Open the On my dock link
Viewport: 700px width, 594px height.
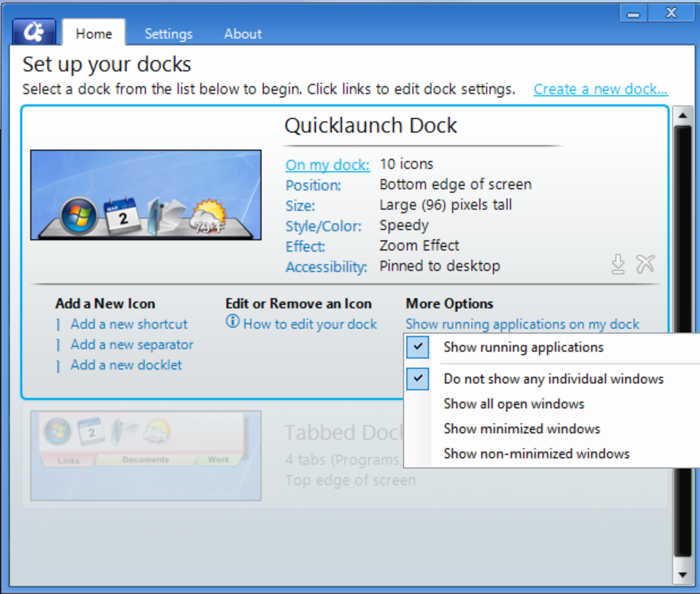[x=327, y=164]
